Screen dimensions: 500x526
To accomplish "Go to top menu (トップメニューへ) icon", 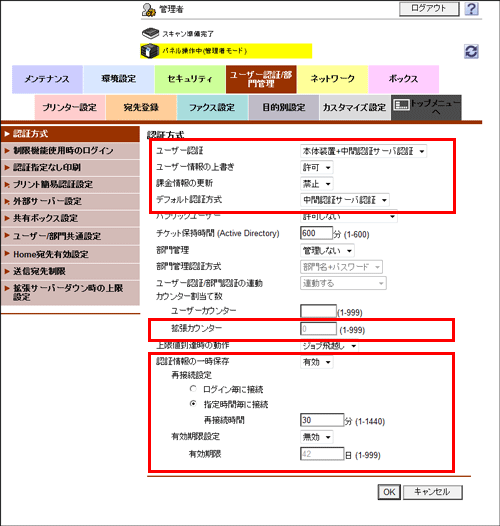I will coord(402,105).
